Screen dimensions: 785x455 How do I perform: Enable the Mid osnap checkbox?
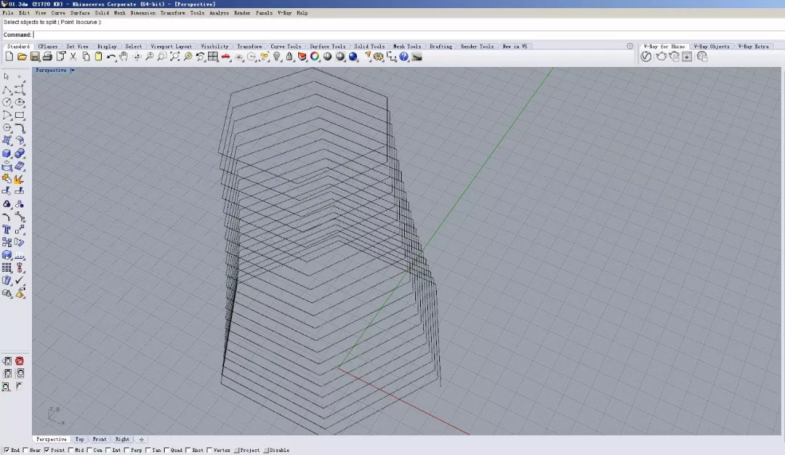(x=69, y=450)
